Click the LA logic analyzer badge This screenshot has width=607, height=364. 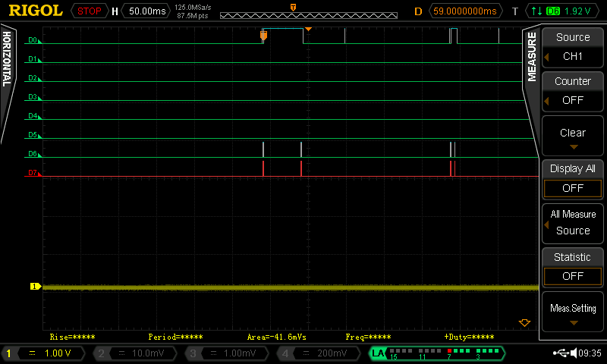(378, 353)
